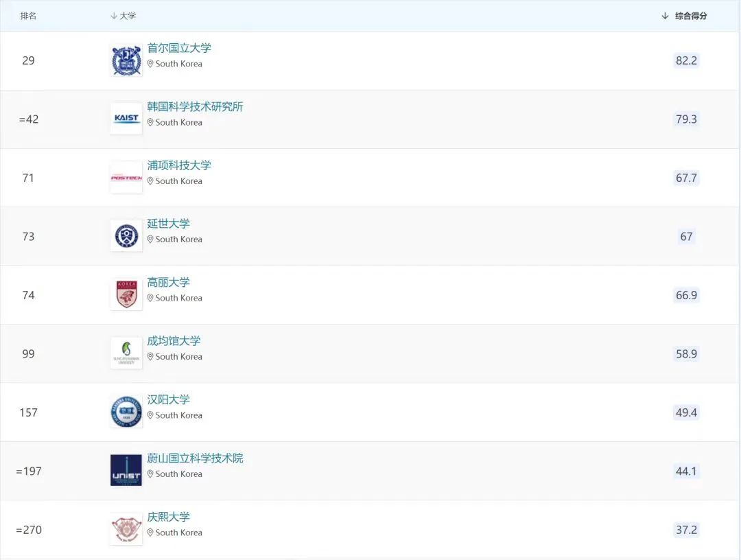Click the location pin icon under 庆熙大学

150,533
